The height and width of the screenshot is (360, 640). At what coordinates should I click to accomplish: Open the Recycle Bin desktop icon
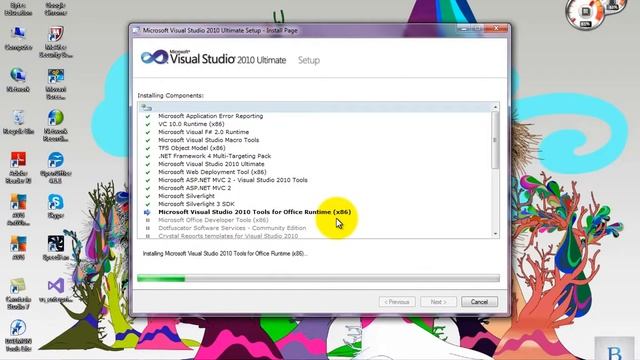coord(18,122)
